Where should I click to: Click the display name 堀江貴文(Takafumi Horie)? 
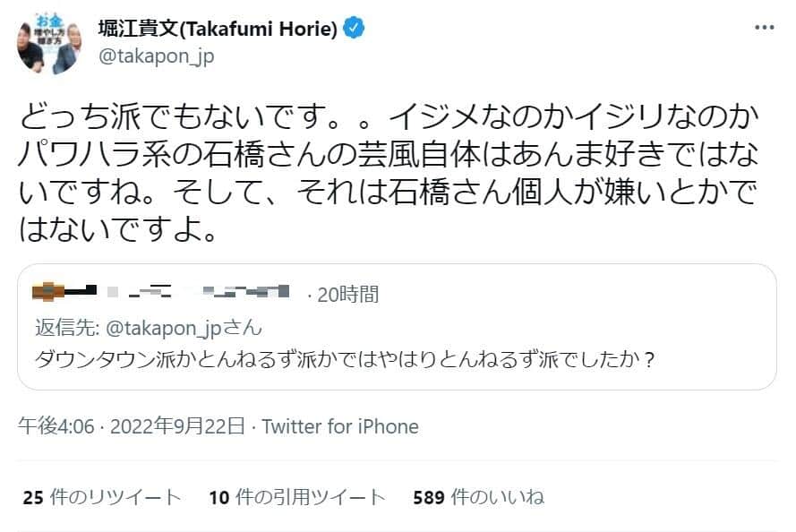coord(215,27)
